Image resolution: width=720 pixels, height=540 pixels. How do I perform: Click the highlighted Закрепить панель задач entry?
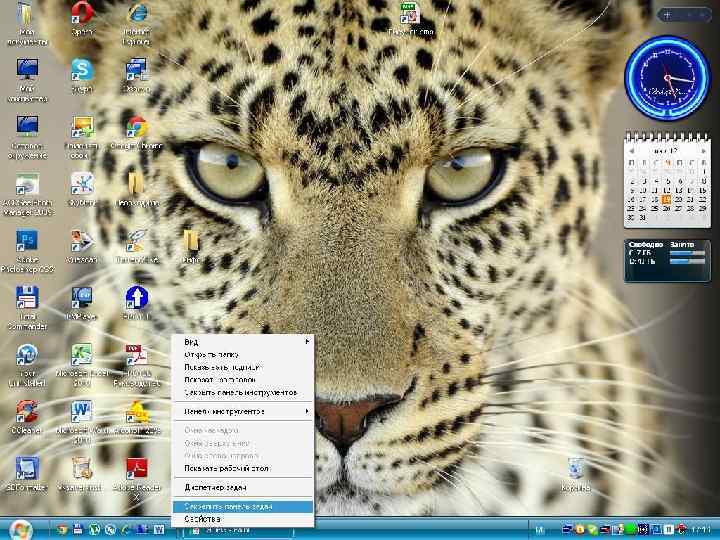pos(243,506)
